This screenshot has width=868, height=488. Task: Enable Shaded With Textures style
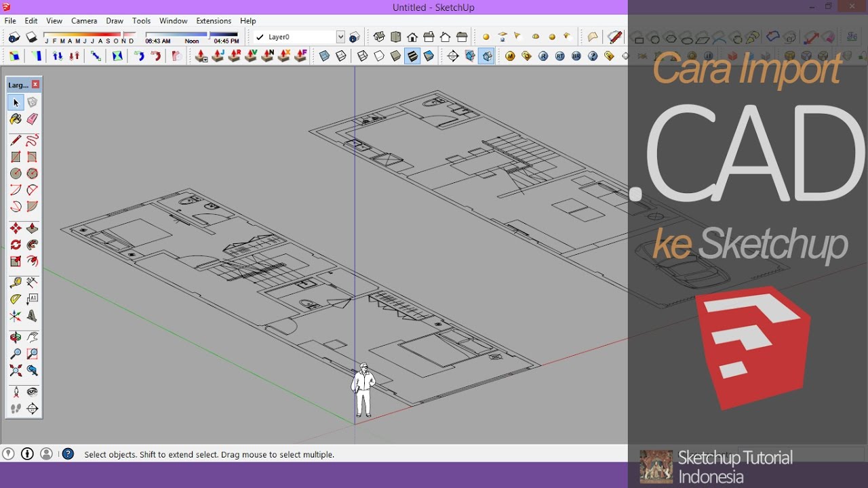coord(412,56)
